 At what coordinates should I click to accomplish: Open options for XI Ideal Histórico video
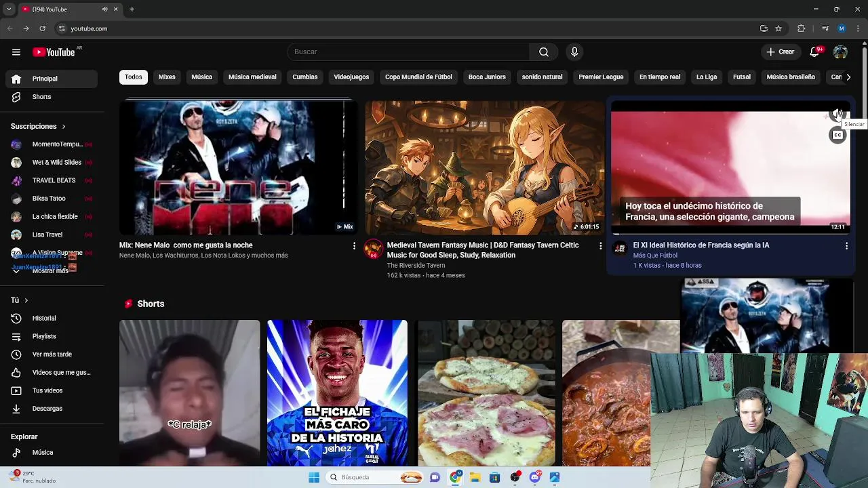(x=846, y=245)
